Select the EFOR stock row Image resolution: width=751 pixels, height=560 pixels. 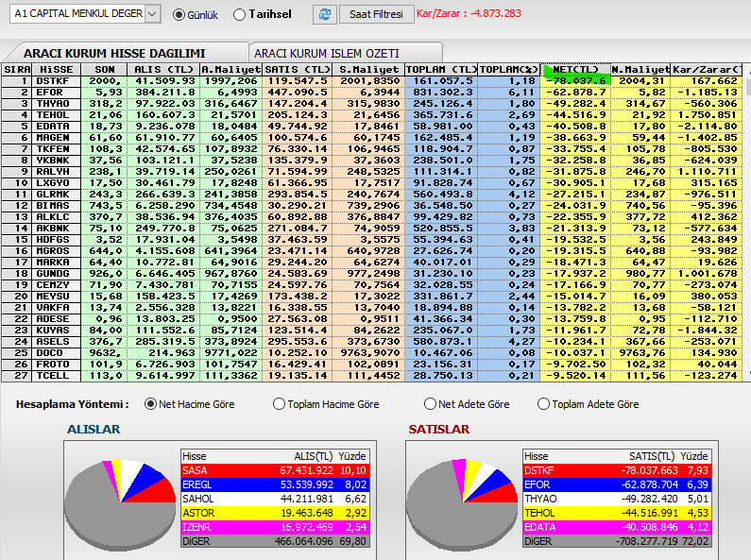pos(371,93)
